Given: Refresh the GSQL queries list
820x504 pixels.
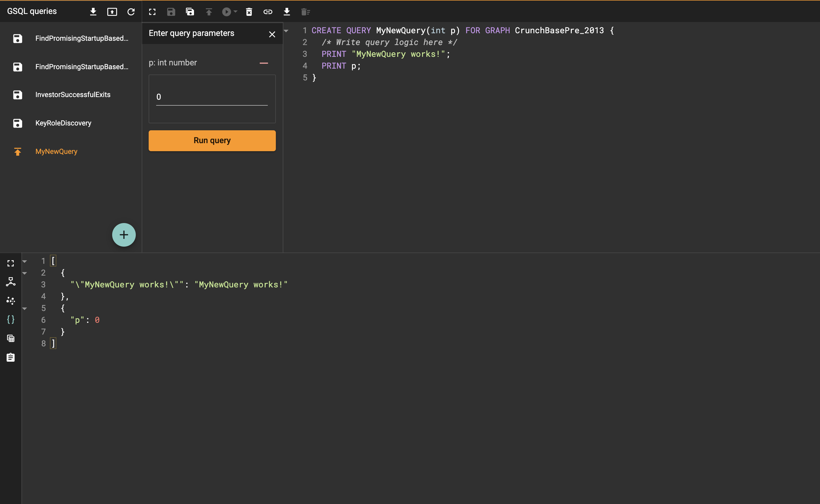Looking at the screenshot, I should point(131,12).
